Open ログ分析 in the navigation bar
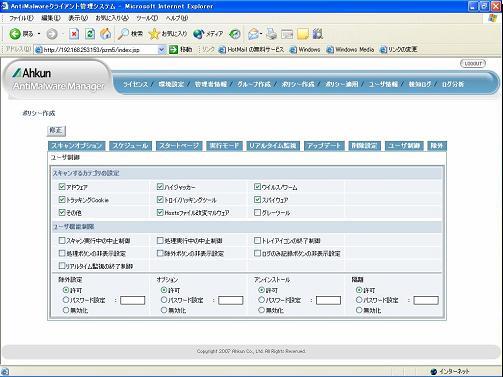This screenshot has height=377, width=503. click(453, 84)
